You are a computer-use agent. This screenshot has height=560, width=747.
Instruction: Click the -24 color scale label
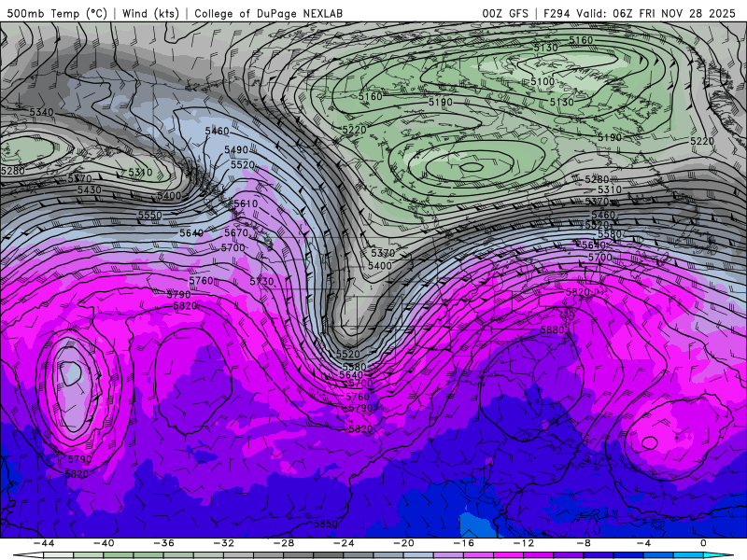pos(344,543)
